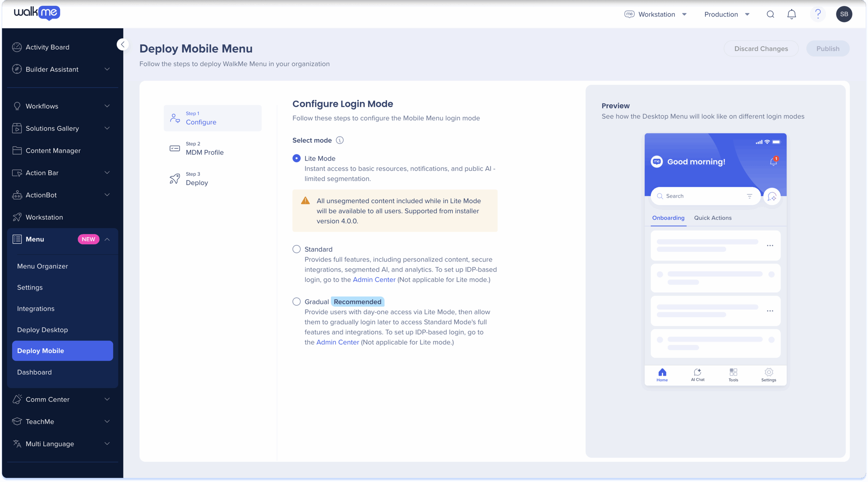Click the Search field in phone preview
This screenshot has width=868, height=482.
click(705, 196)
